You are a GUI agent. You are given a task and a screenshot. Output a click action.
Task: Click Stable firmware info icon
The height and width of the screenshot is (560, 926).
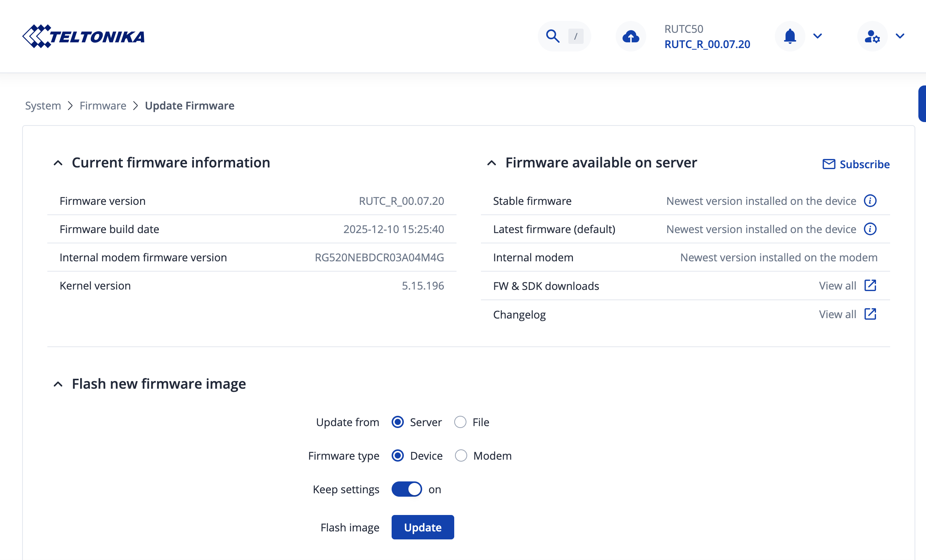(870, 201)
